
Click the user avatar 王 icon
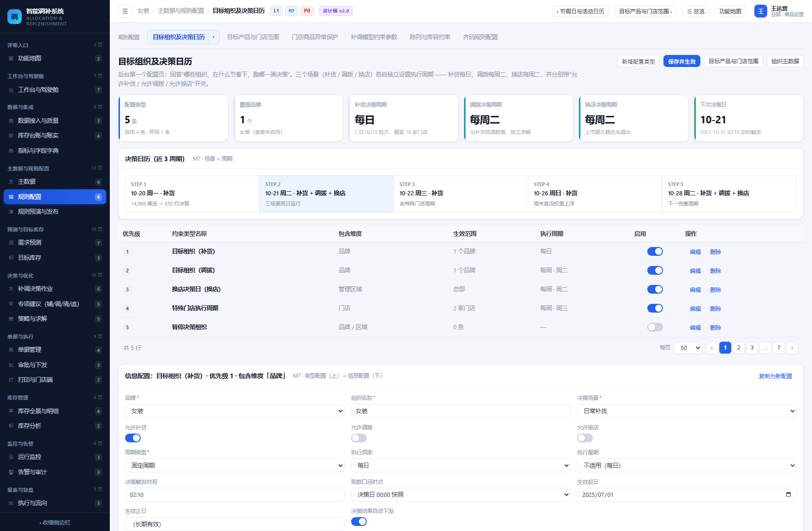[x=760, y=11]
